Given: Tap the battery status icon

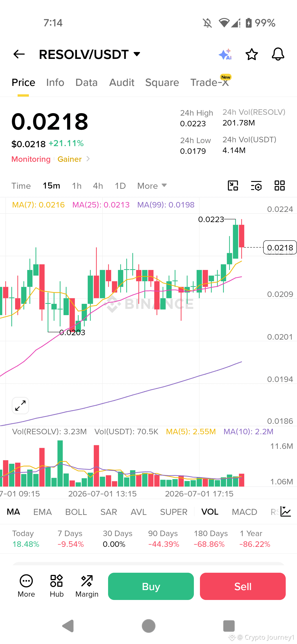Looking at the screenshot, I should 249,23.
